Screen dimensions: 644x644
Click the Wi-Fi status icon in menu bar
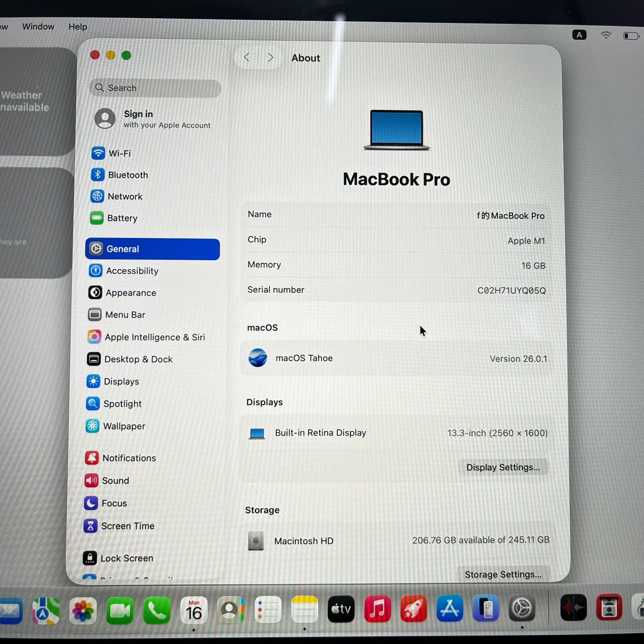click(x=606, y=35)
